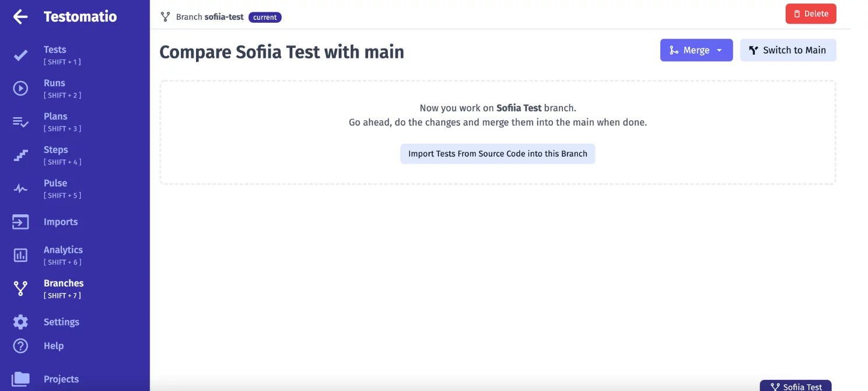Click the Imports arrow icon

coord(20,222)
